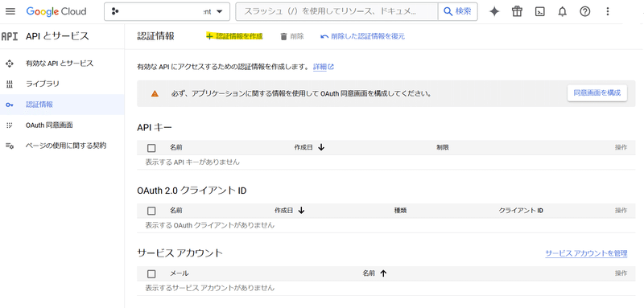
Task: Click the 検索 search button
Action: (457, 11)
